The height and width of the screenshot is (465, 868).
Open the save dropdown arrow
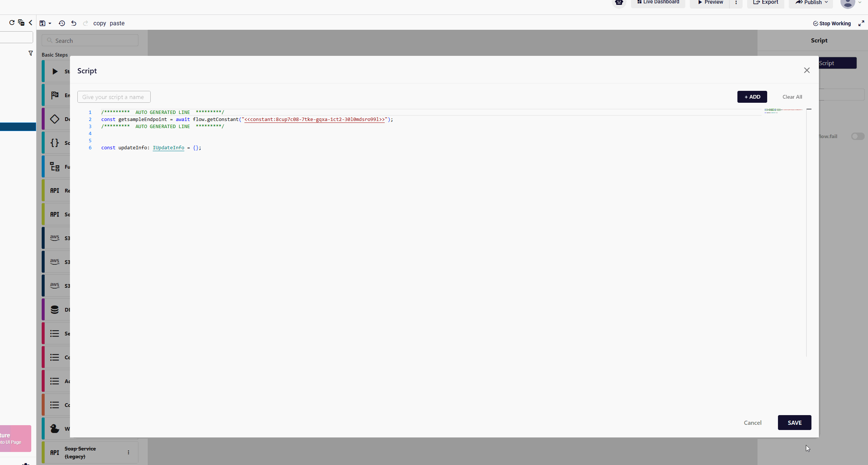coord(50,23)
